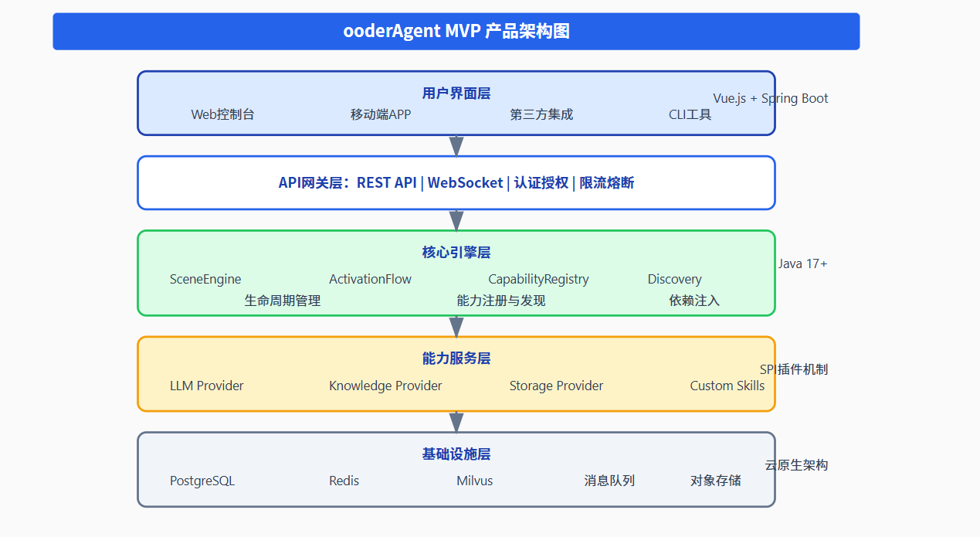Click the 第三方集成 label
The width and height of the screenshot is (980, 537).
pyautogui.click(x=541, y=114)
